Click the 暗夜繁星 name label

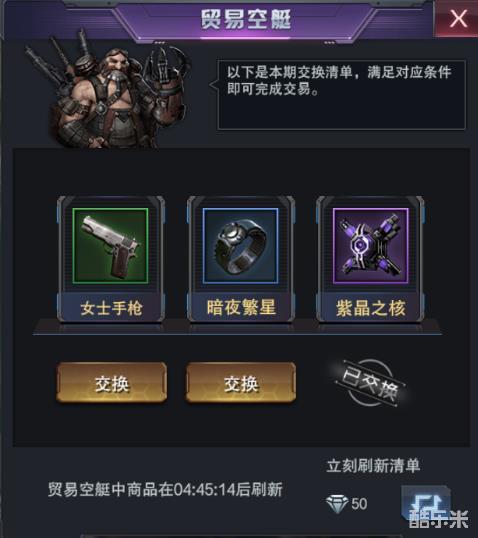(241, 307)
